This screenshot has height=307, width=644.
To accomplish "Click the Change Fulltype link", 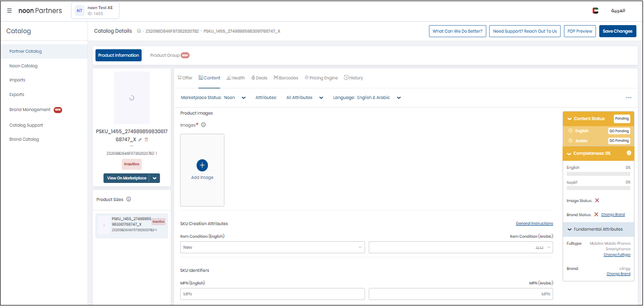I will coord(617,255).
